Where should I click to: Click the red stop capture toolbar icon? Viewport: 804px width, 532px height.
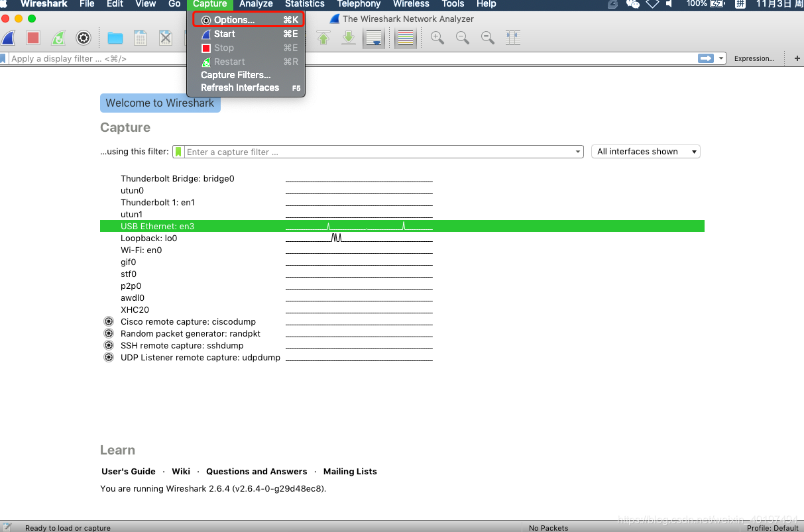pyautogui.click(x=33, y=38)
